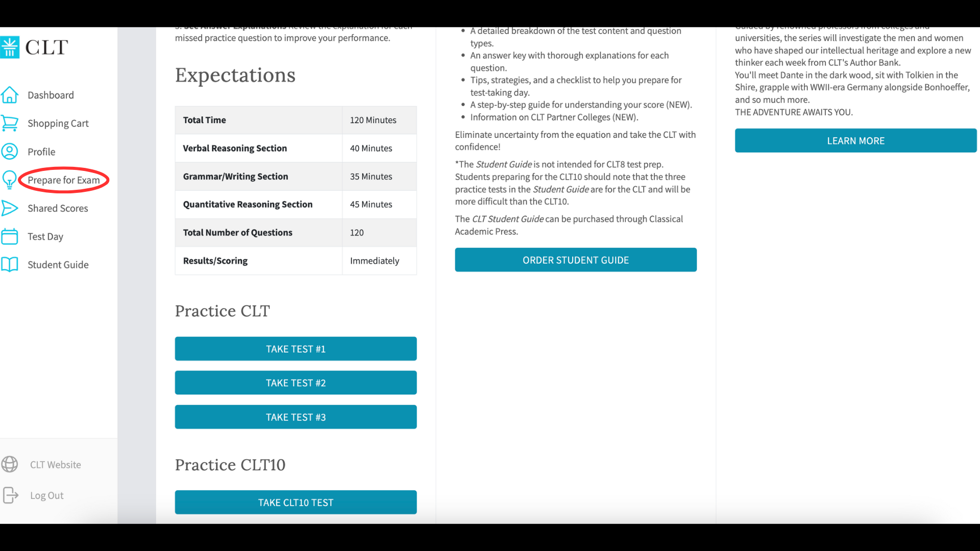
Task: Select Prepare for Exam option
Action: (x=63, y=180)
